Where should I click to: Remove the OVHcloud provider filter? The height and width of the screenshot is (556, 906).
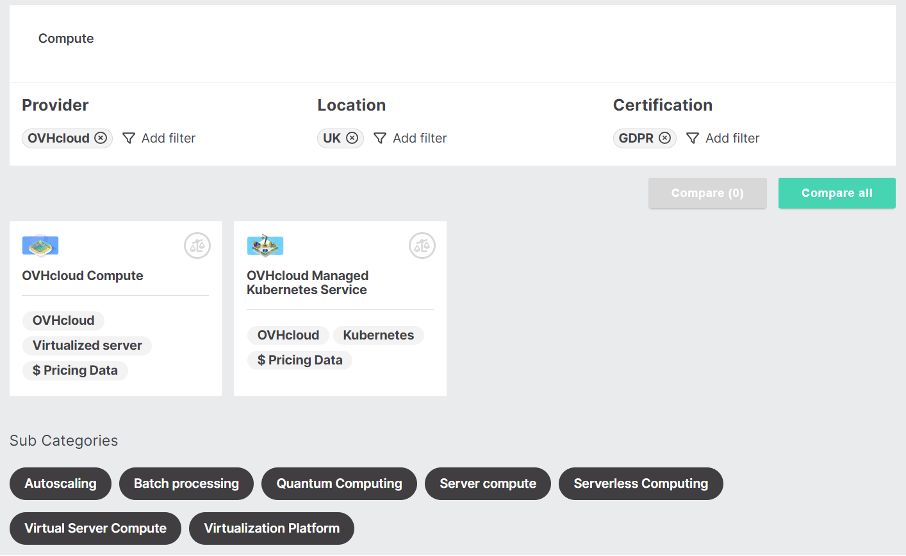(101, 138)
